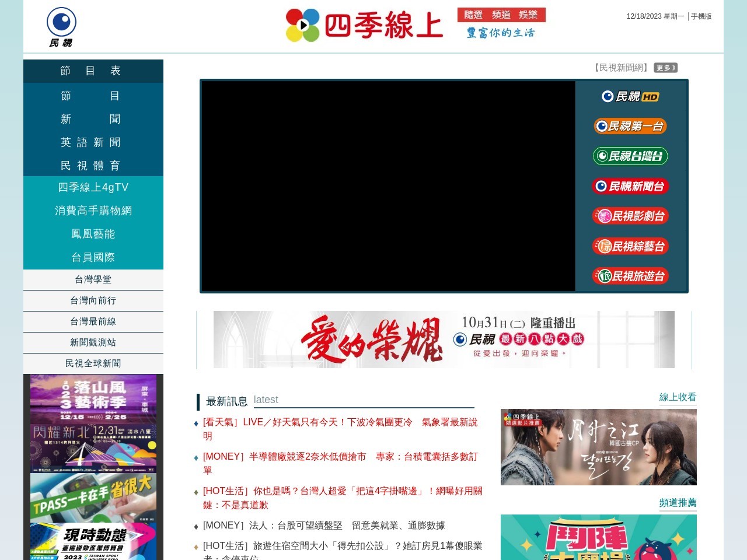Viewport: 747px width, 560px height.
Task: Open the 頻道推薦 link
Action: click(678, 503)
